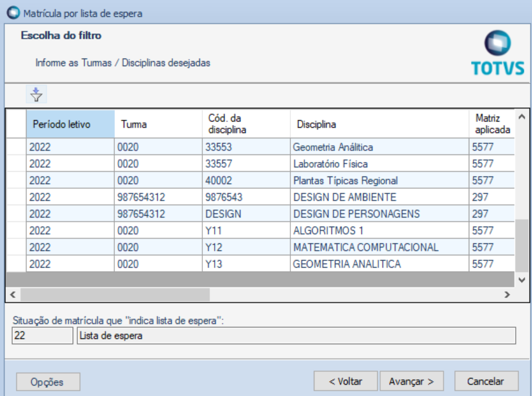Screen dimensions: 532x396
Task: Select the GEOMETRIA ANALITICA cell
Action: tap(379, 263)
